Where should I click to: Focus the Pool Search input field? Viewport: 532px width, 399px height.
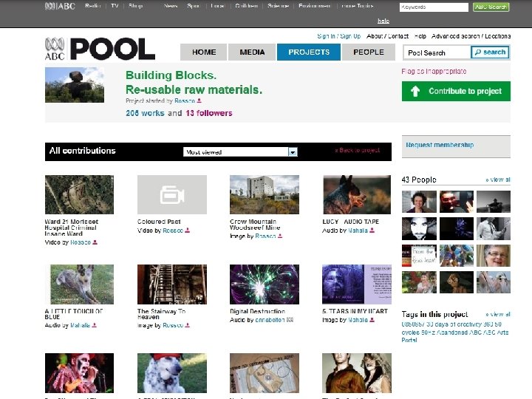pyautogui.click(x=437, y=52)
